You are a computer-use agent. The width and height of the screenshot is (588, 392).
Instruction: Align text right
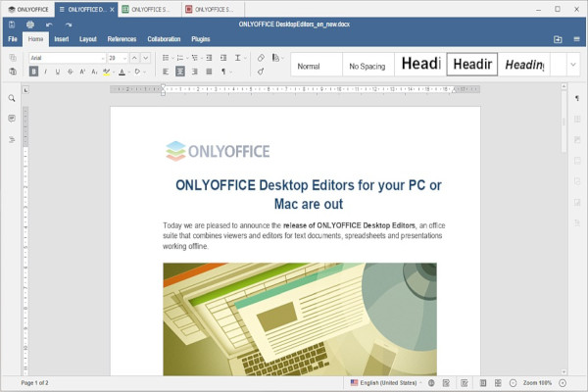(195, 72)
